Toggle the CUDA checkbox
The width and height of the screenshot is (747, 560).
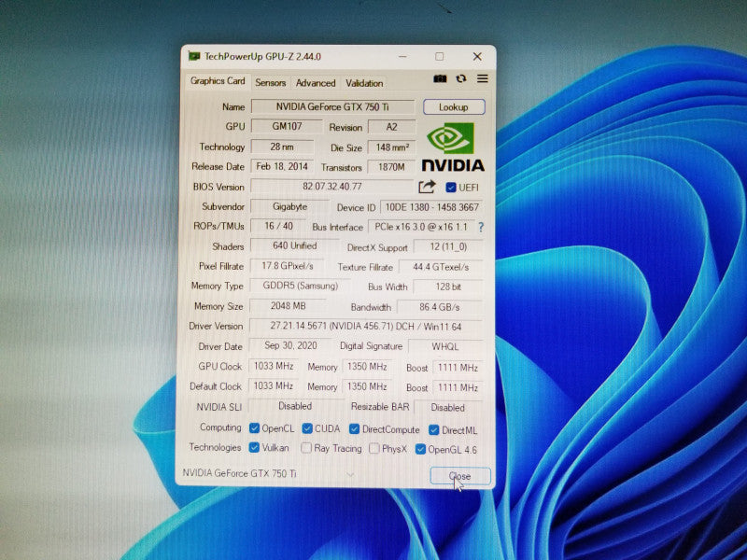(x=307, y=428)
